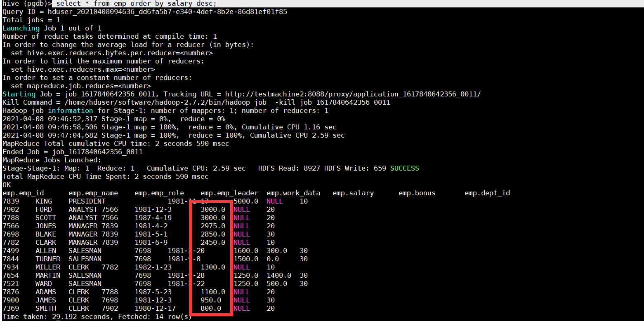The height and width of the screenshot is (321, 644).
Task: Click the 'hive (pgdb)>' prompt
Action: click(27, 3)
